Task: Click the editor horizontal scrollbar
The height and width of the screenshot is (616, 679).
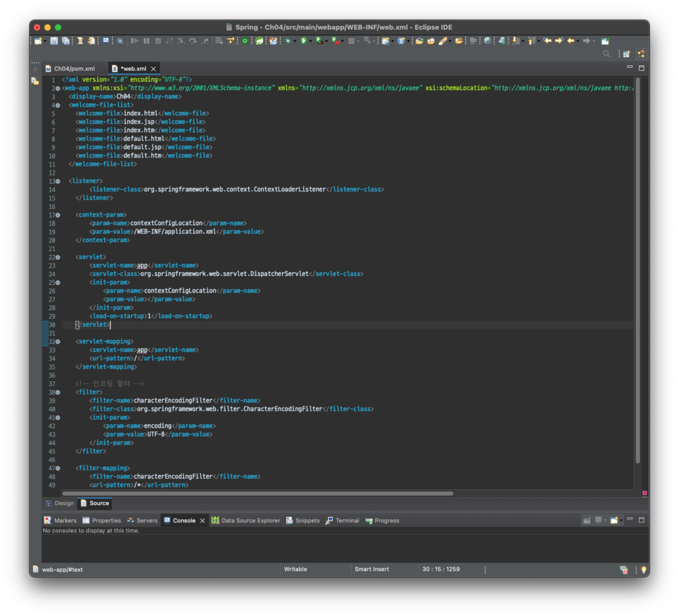Action: click(258, 493)
